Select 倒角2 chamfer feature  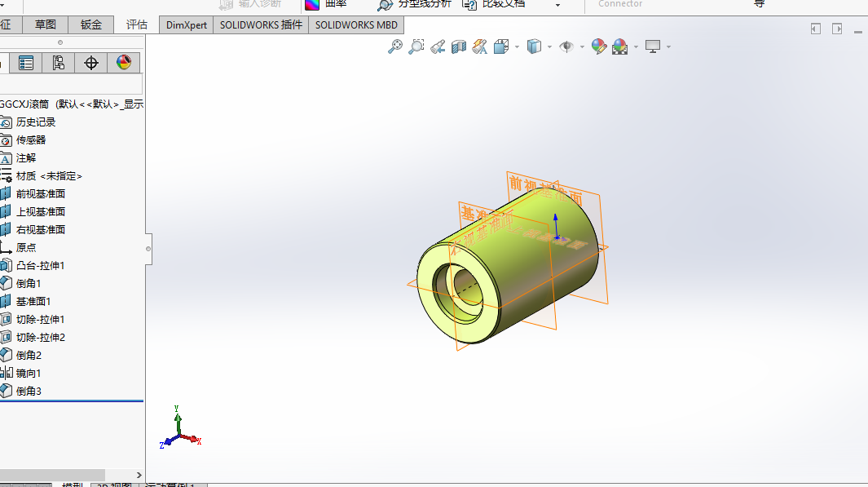[29, 355]
